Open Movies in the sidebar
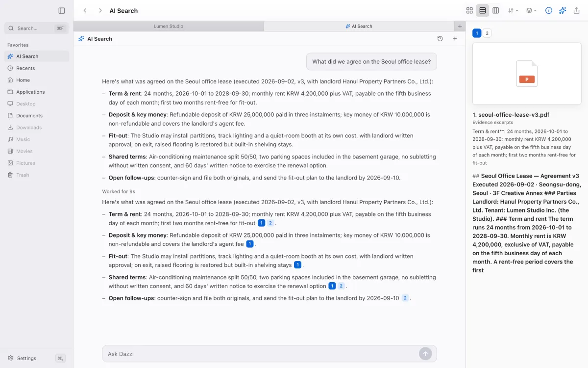588x368 pixels. click(x=37, y=151)
